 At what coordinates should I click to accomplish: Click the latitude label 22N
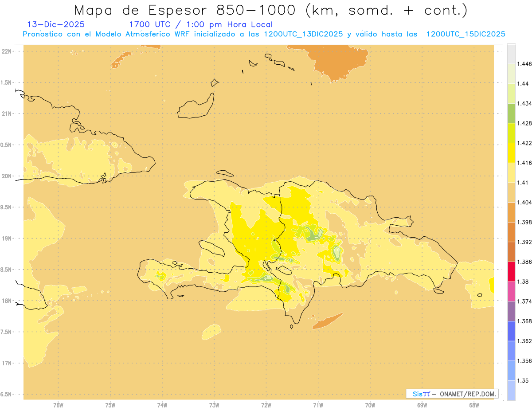click(7, 51)
